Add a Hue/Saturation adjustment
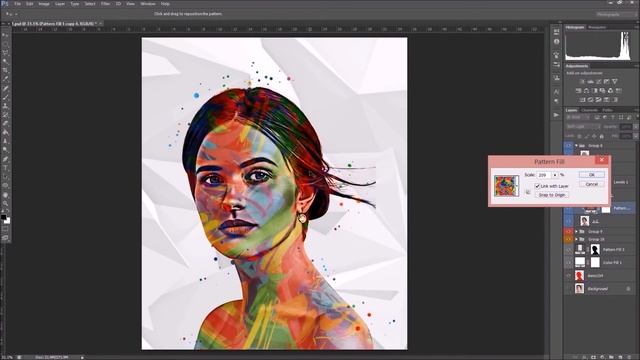 click(578, 91)
